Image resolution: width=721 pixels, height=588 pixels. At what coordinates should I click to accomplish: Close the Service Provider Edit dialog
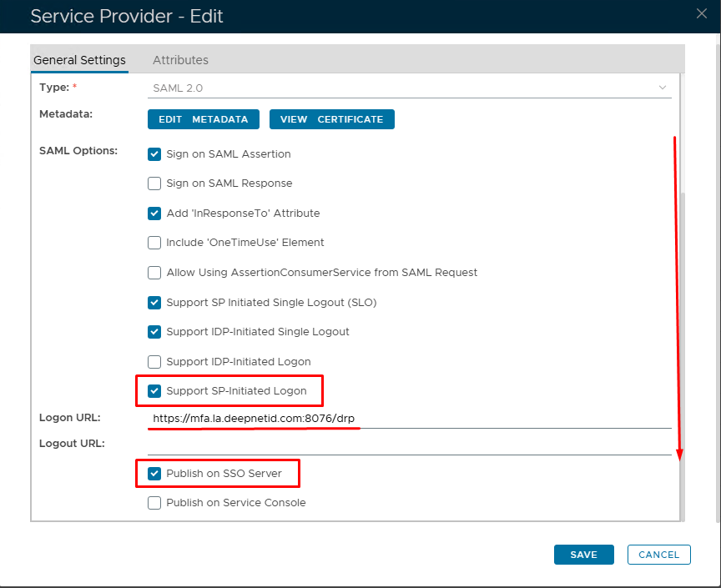tap(702, 13)
